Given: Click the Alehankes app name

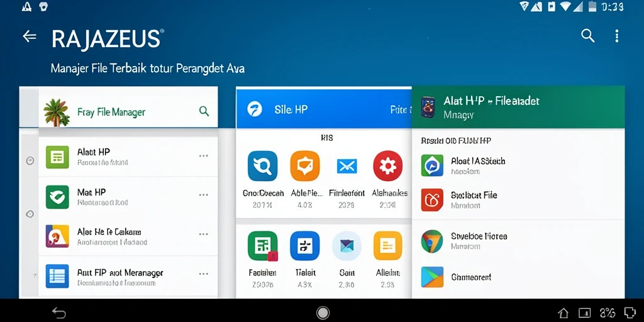Looking at the screenshot, I should [x=389, y=193].
